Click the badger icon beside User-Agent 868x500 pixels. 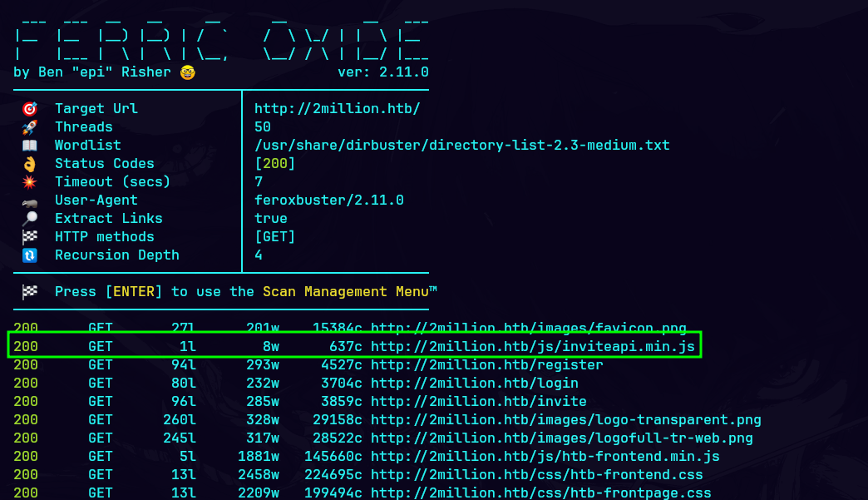[x=29, y=200]
